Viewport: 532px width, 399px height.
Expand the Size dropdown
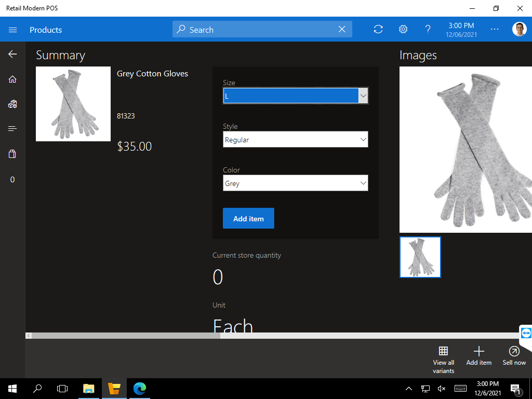click(x=295, y=96)
